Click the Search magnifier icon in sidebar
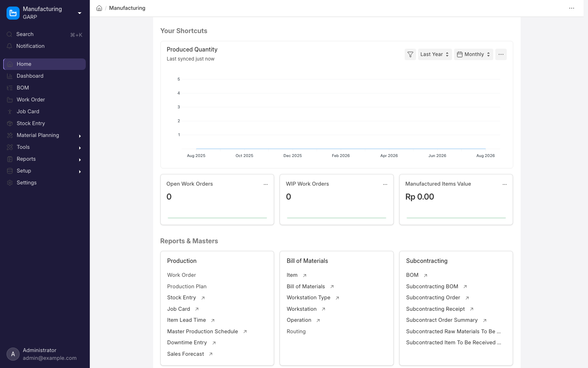588x368 pixels. click(x=9, y=34)
